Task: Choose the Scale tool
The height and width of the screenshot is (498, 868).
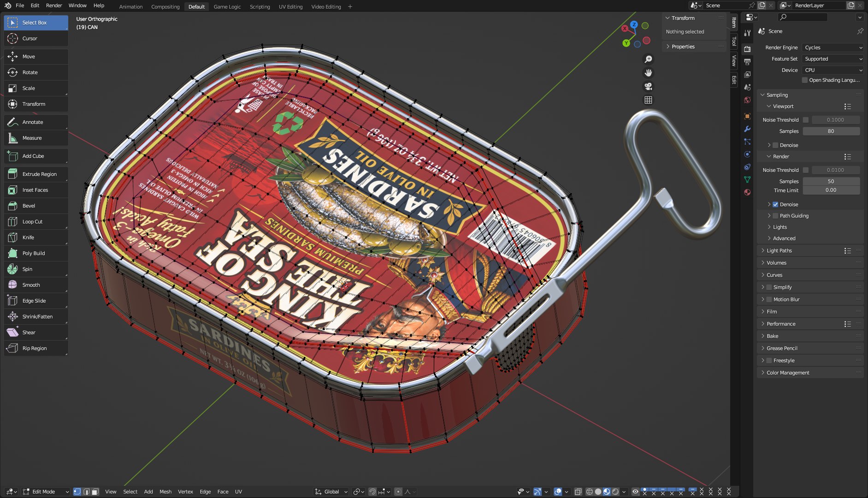Action: [36, 88]
